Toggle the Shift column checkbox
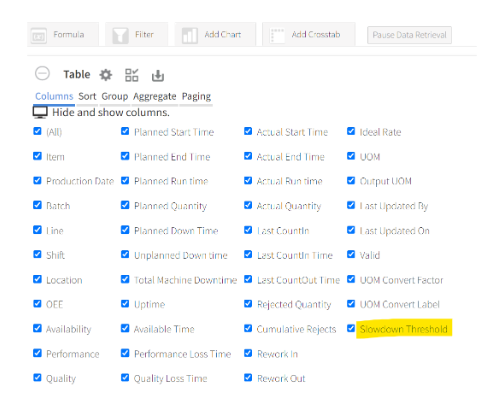 pyautogui.click(x=37, y=254)
